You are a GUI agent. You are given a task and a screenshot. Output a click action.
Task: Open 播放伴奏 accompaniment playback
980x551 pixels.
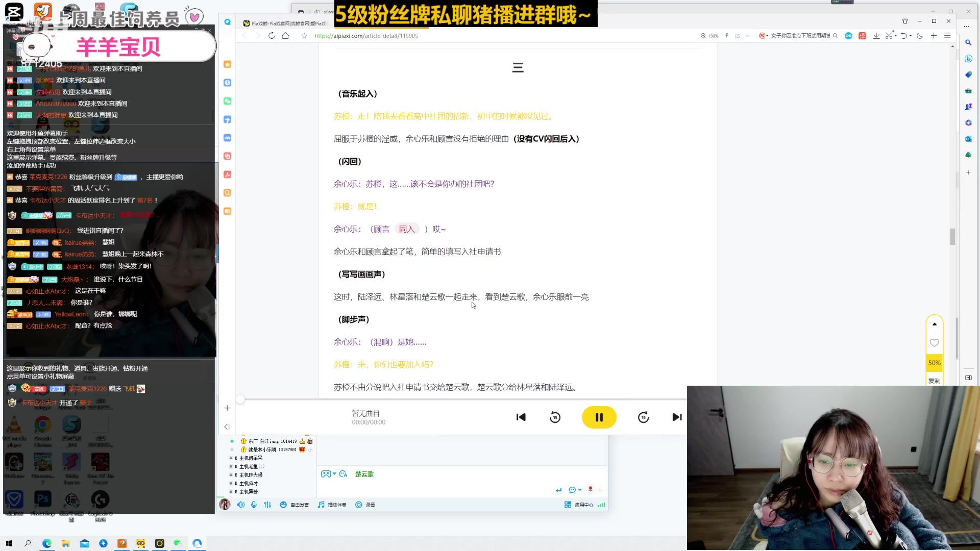[x=332, y=505]
